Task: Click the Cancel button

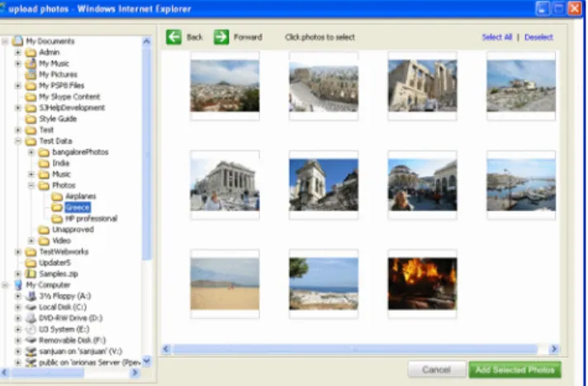Action: pos(437,369)
